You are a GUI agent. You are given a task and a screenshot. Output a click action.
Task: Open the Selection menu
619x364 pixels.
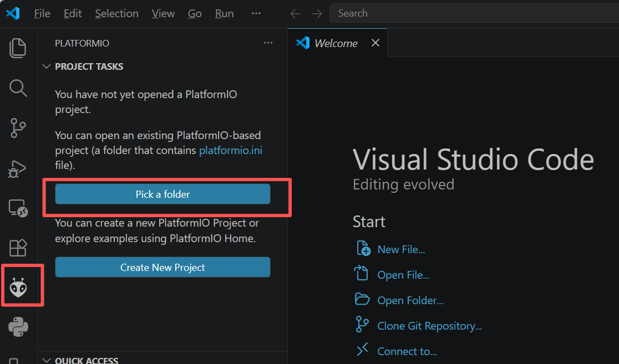[116, 14]
